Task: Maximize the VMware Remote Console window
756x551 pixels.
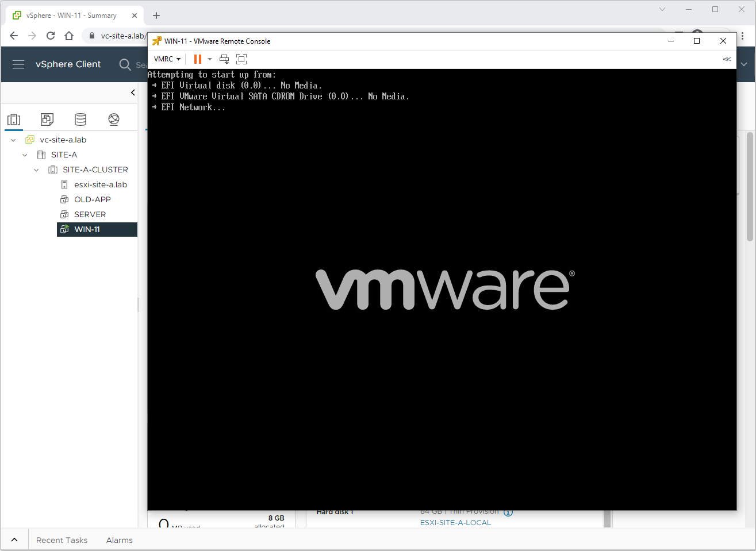Action: (697, 41)
